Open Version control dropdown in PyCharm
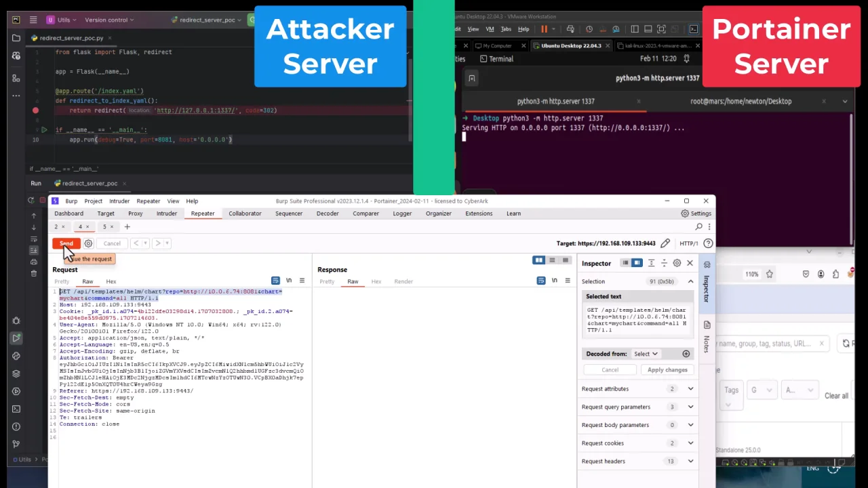 pyautogui.click(x=111, y=20)
